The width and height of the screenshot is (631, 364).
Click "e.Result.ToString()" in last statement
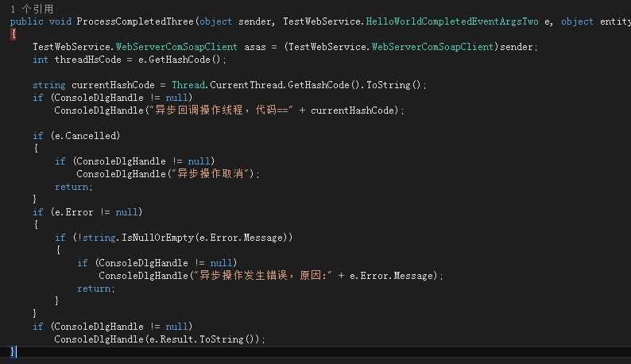(x=204, y=339)
